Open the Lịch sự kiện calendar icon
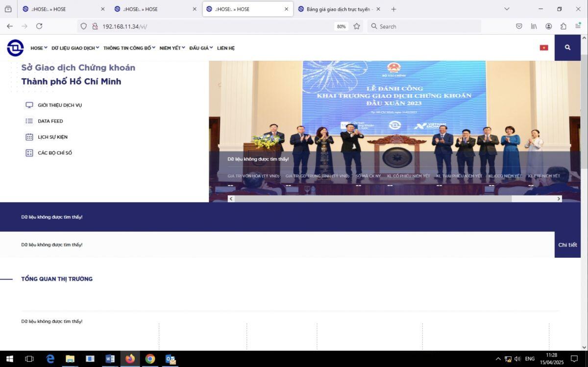The width and height of the screenshot is (588, 367). click(x=28, y=137)
